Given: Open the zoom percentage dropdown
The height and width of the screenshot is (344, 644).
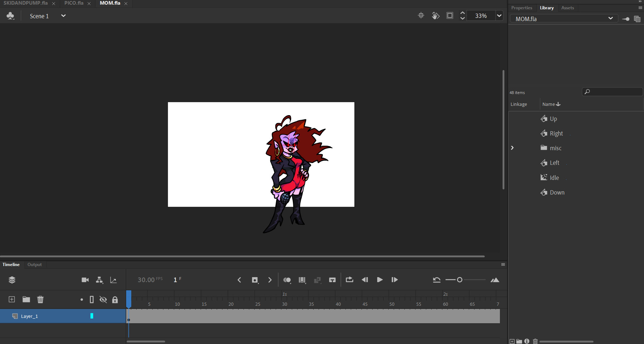Looking at the screenshot, I should 499,15.
